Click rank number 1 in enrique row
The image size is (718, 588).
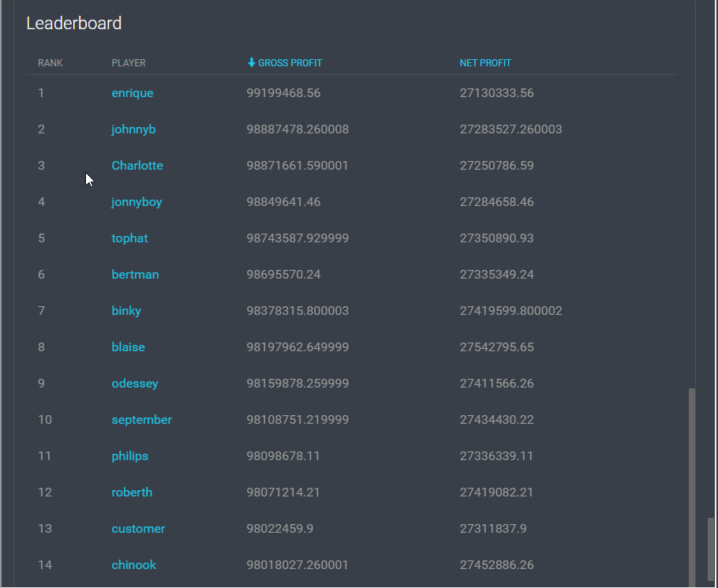pos(41,93)
